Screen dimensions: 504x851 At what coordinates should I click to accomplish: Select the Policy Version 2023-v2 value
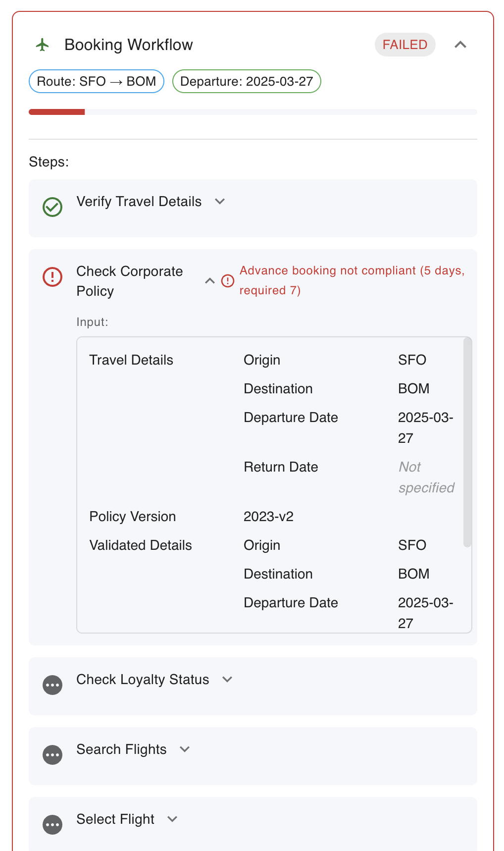point(268,517)
